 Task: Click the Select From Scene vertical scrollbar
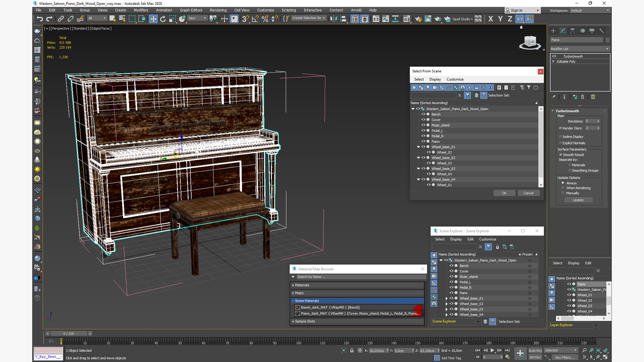pos(541,146)
